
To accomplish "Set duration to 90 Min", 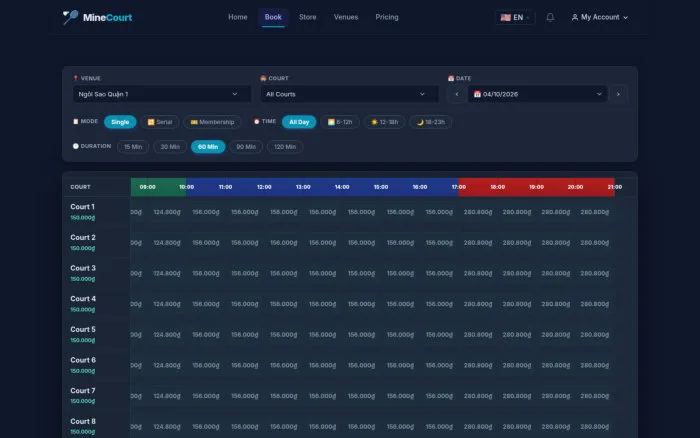I will point(246,147).
